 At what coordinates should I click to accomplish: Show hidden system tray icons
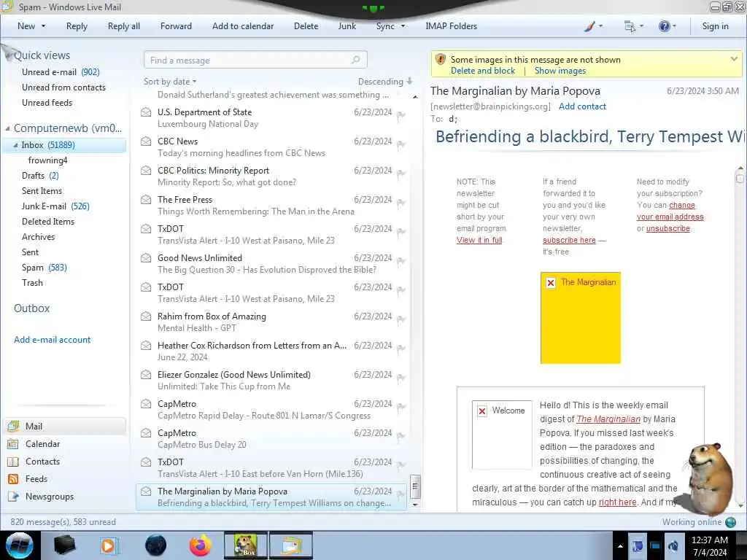pos(620,546)
